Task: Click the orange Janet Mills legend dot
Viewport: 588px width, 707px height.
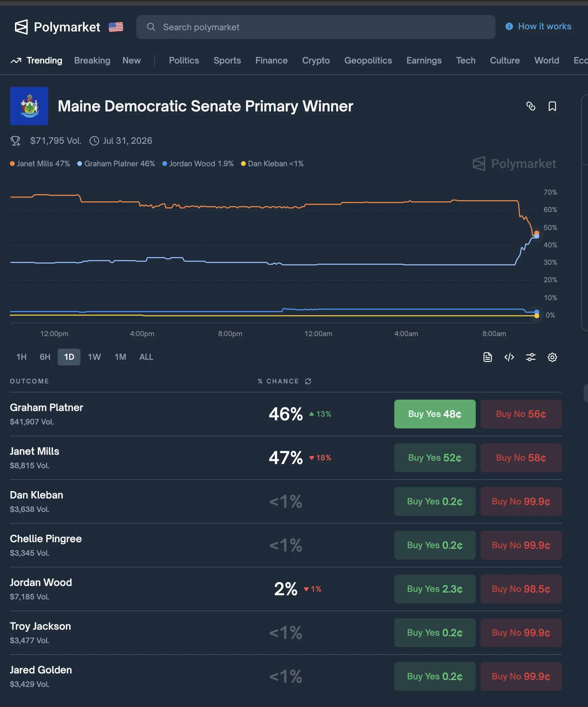Action: coord(13,164)
